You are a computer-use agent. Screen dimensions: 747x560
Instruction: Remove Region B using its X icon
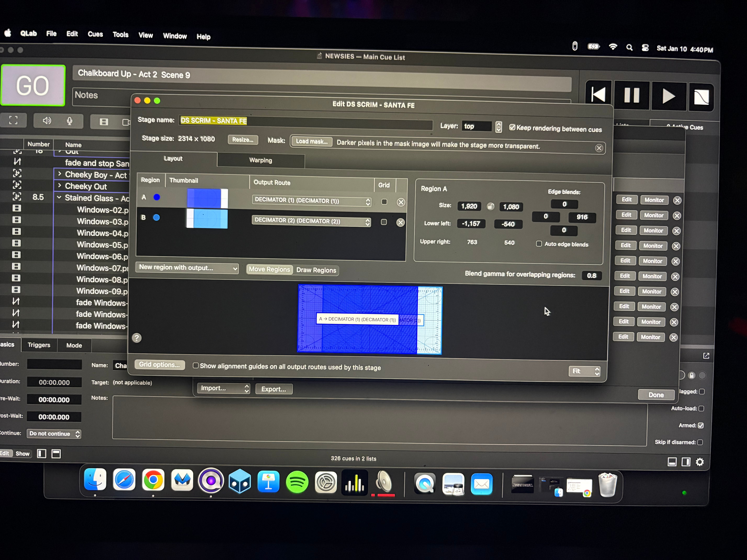pos(401,222)
